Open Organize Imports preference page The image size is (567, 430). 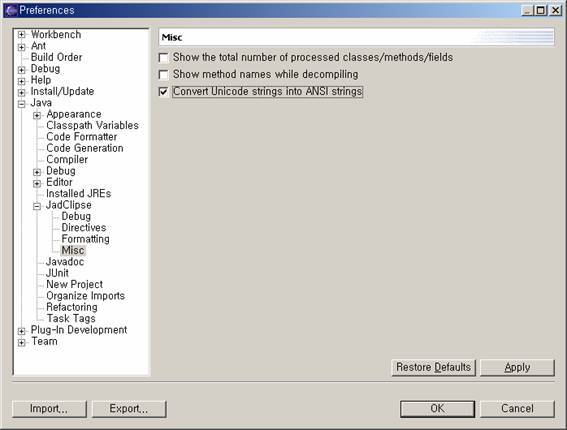tap(86, 296)
